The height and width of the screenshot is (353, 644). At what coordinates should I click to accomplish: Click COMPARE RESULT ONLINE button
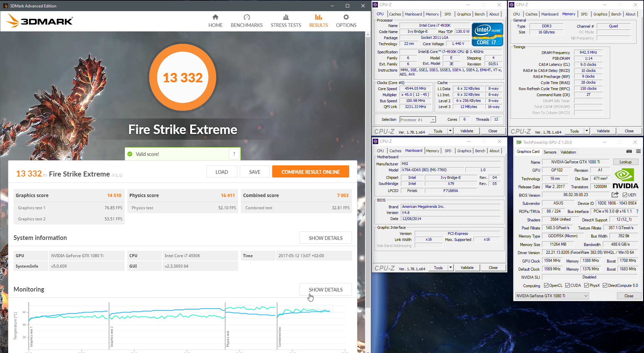click(311, 172)
